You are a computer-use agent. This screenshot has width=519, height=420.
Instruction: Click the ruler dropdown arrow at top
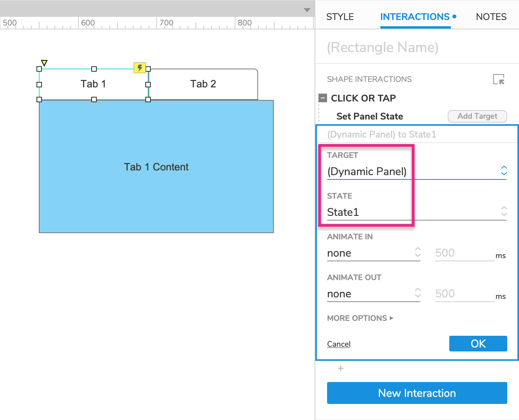coord(307,10)
